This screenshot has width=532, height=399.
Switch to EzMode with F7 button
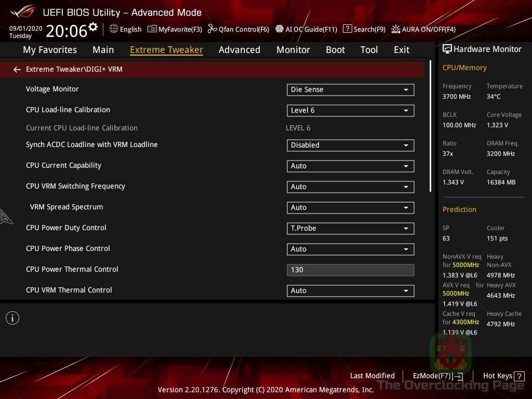436,376
